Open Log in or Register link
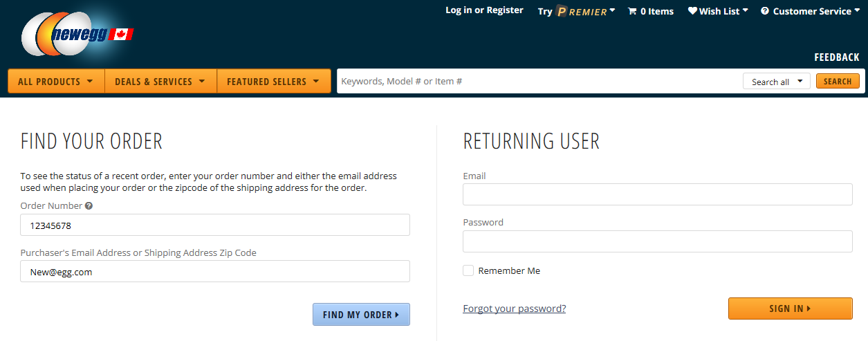Image resolution: width=868 pixels, height=341 pixels. [484, 10]
